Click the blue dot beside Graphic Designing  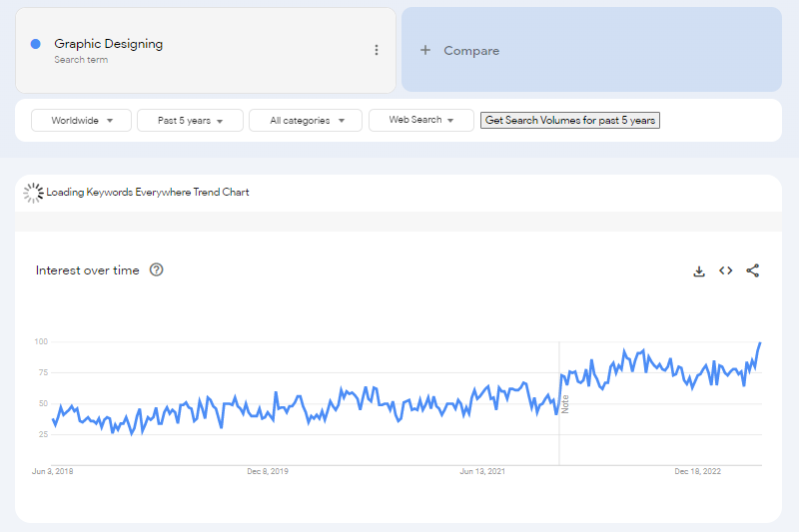coord(36,44)
